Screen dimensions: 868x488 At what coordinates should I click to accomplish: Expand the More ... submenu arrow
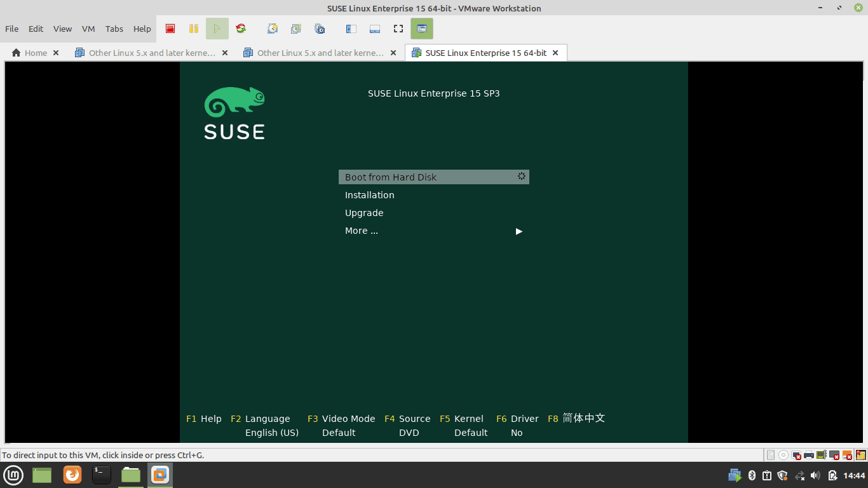coord(519,231)
